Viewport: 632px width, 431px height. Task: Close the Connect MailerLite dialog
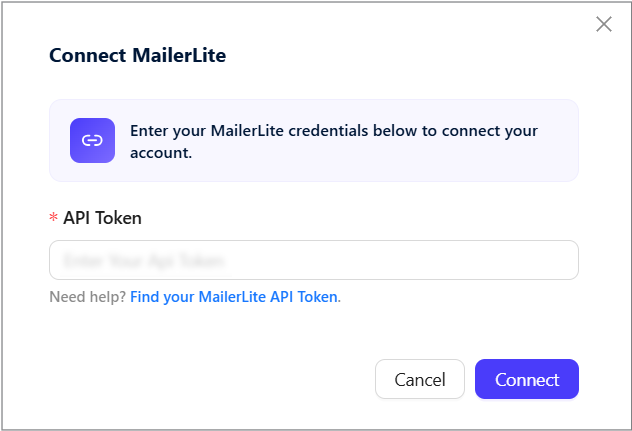[604, 24]
